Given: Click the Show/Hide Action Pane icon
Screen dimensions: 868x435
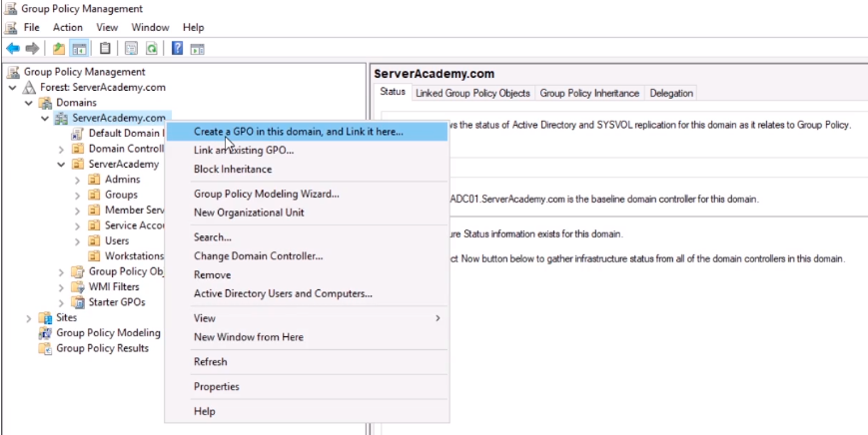Looking at the screenshot, I should tap(197, 48).
